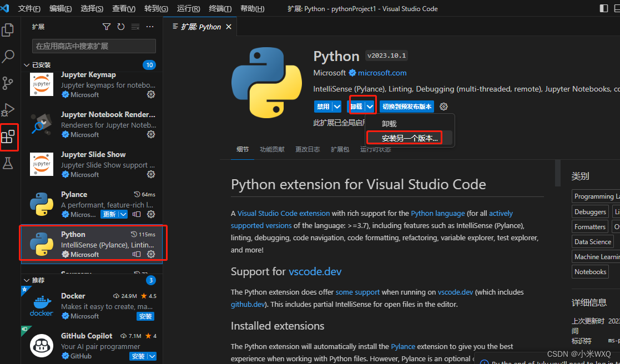Screen dimensions: 620x364
Task: Open dropdown arrow next to 卸载
Action: pos(370,107)
